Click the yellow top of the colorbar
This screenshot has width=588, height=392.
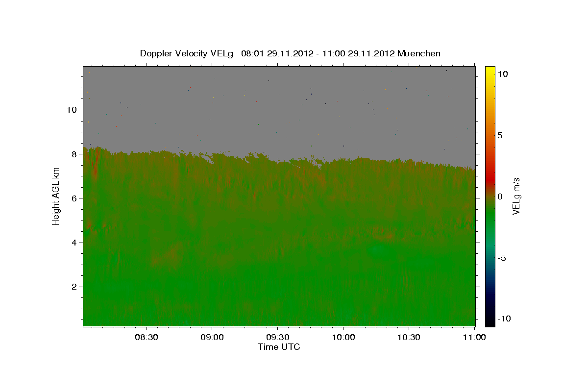(x=490, y=71)
